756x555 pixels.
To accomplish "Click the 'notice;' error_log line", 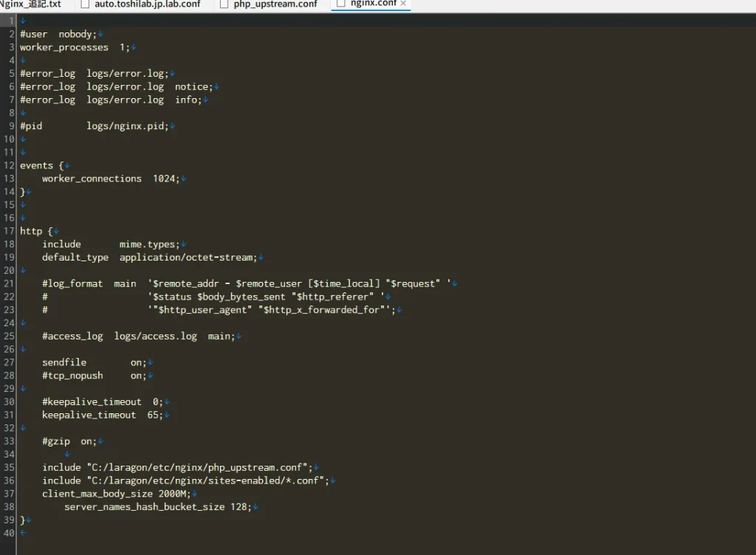I will tap(116, 87).
